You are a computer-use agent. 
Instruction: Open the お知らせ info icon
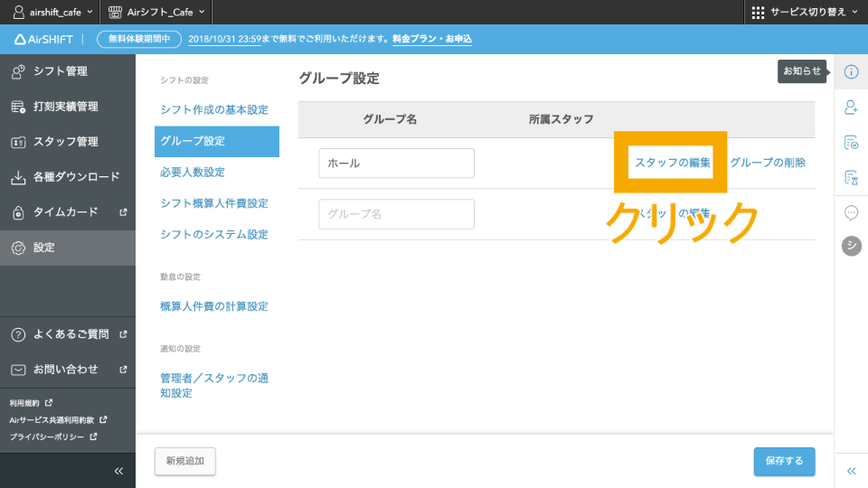click(851, 72)
